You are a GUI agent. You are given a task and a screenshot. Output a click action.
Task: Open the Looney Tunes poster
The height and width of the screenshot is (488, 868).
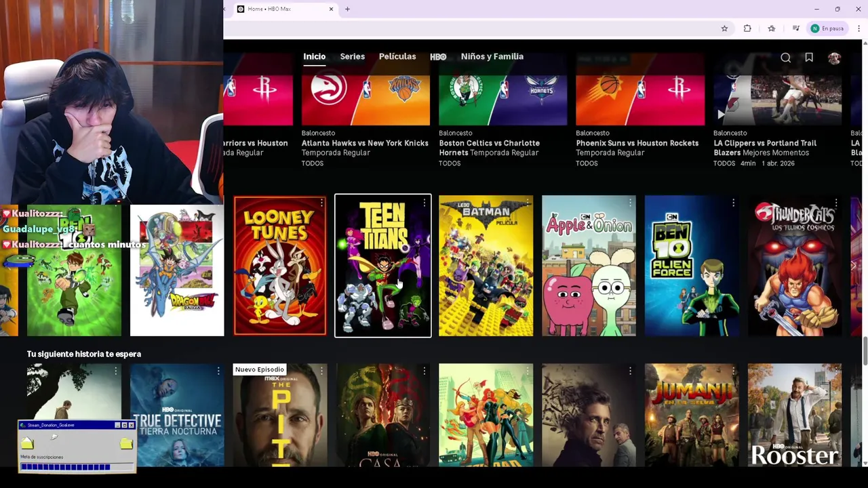coord(280,266)
